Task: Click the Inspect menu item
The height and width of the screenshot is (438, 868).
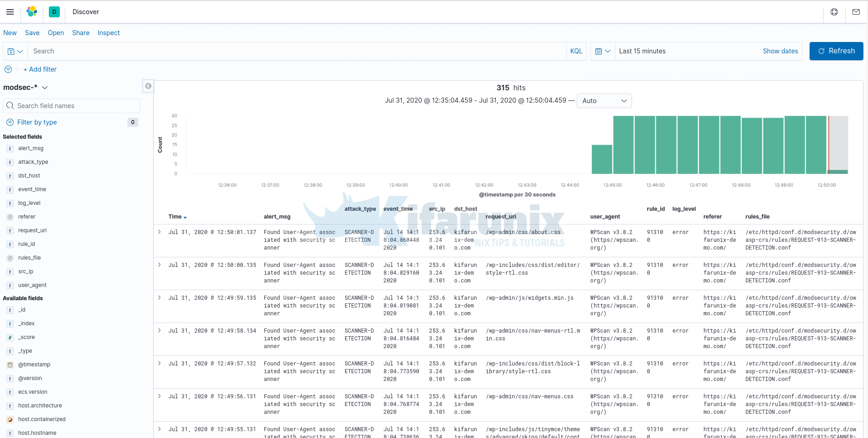Action: pyautogui.click(x=108, y=33)
